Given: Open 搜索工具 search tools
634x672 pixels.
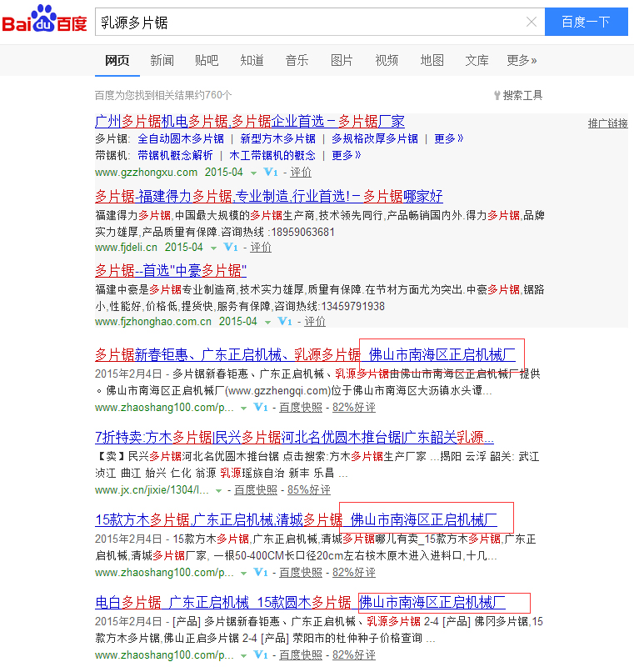Looking at the screenshot, I should click(518, 95).
